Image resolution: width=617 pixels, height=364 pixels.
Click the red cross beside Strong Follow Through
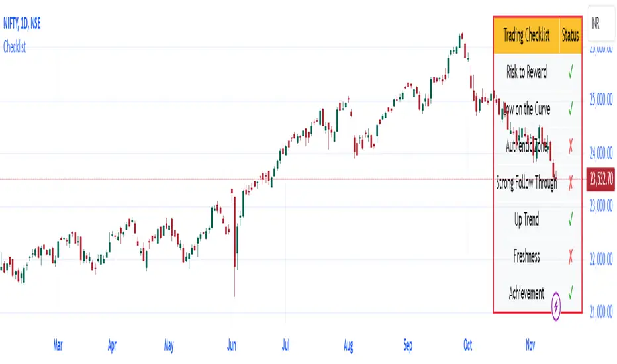(570, 183)
